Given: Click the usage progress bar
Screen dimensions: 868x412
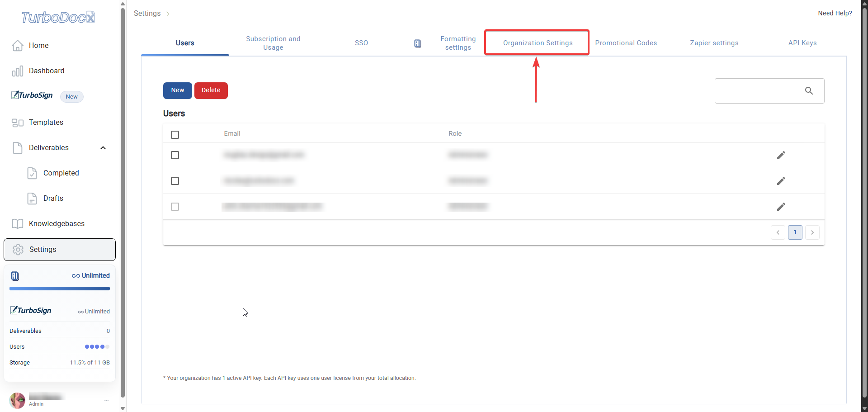Looking at the screenshot, I should (x=60, y=289).
